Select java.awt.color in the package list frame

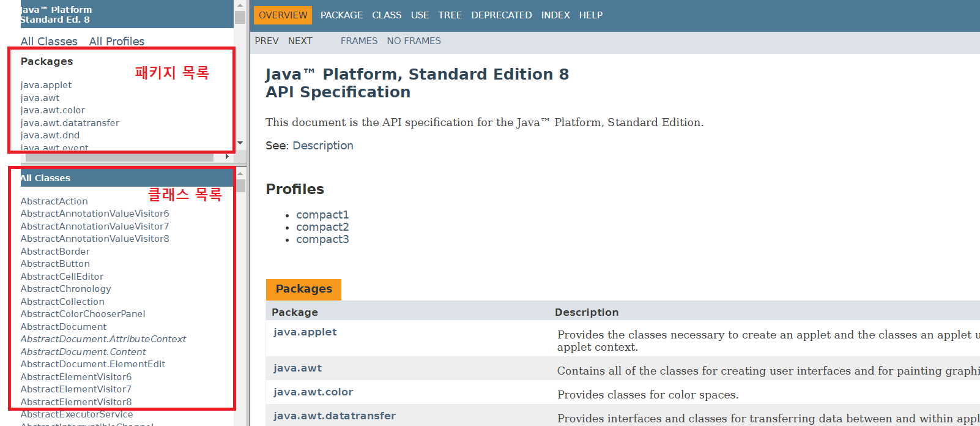[x=53, y=110]
